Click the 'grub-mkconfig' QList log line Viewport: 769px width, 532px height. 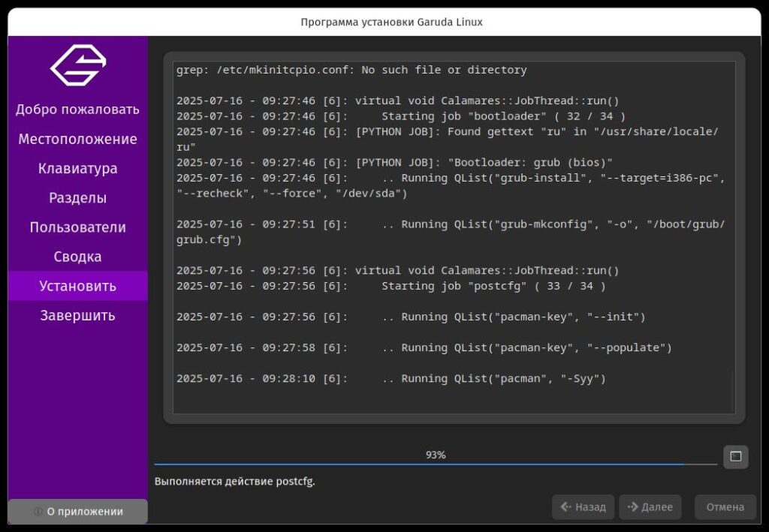click(451, 232)
